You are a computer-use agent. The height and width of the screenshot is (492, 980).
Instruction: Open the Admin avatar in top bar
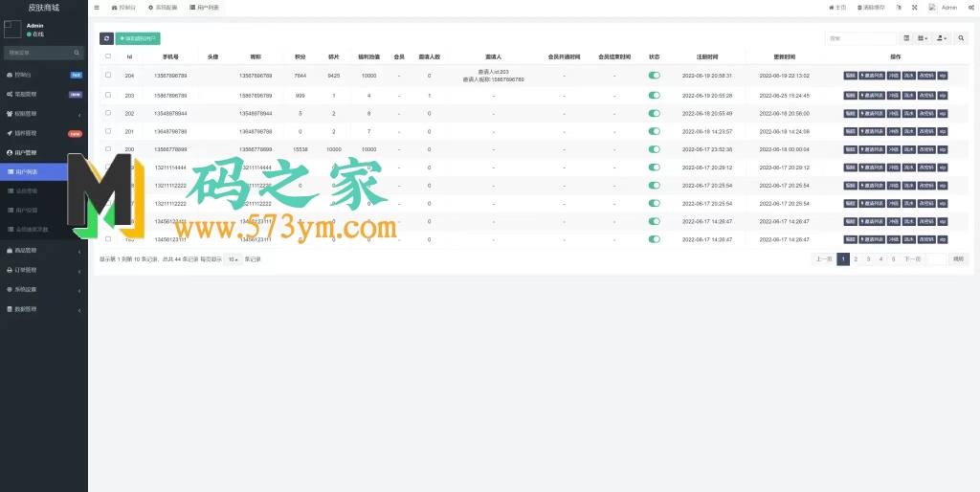point(932,8)
